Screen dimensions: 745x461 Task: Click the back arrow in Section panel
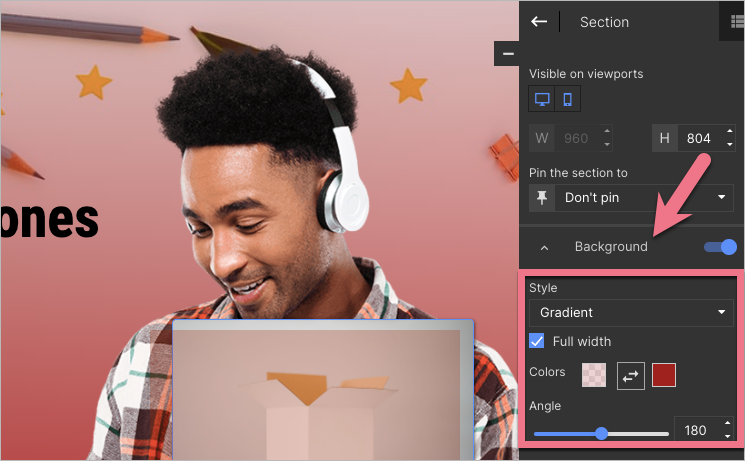coord(539,22)
